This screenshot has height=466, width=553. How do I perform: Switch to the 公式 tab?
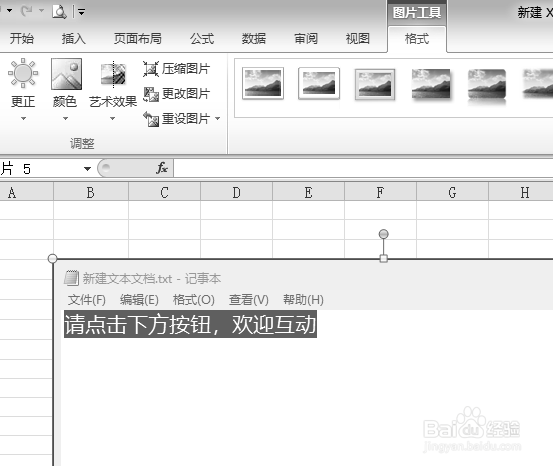(202, 38)
